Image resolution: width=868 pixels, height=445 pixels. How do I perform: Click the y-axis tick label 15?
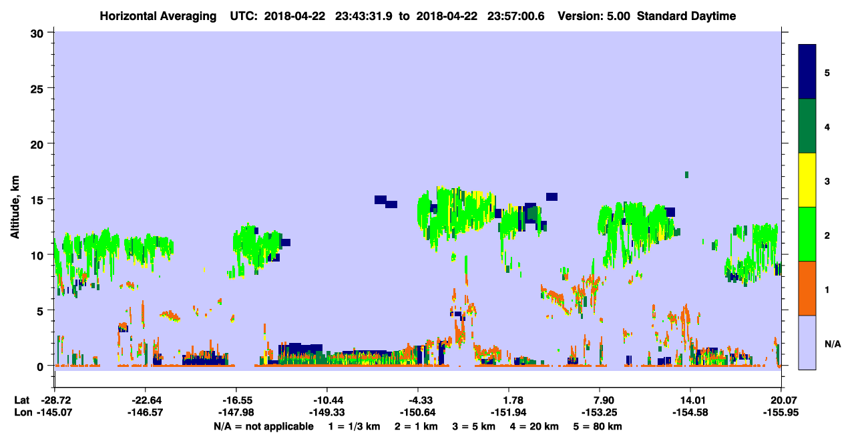tap(39, 199)
